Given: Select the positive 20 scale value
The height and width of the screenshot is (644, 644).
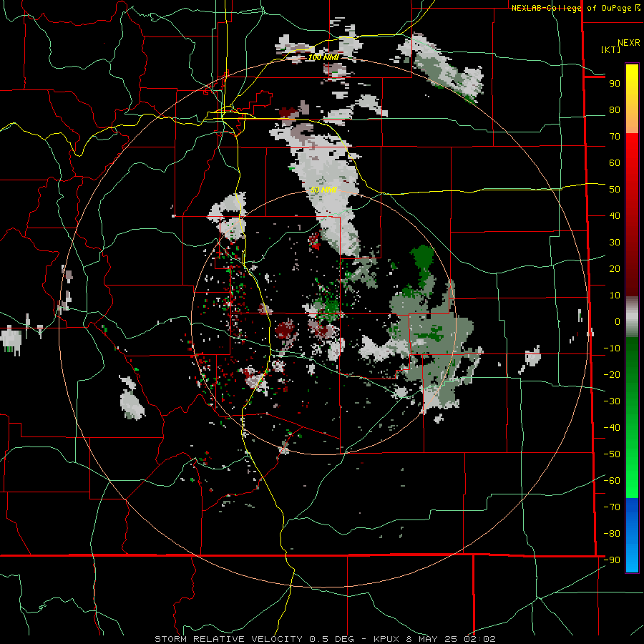Looking at the screenshot, I should 615,268.
